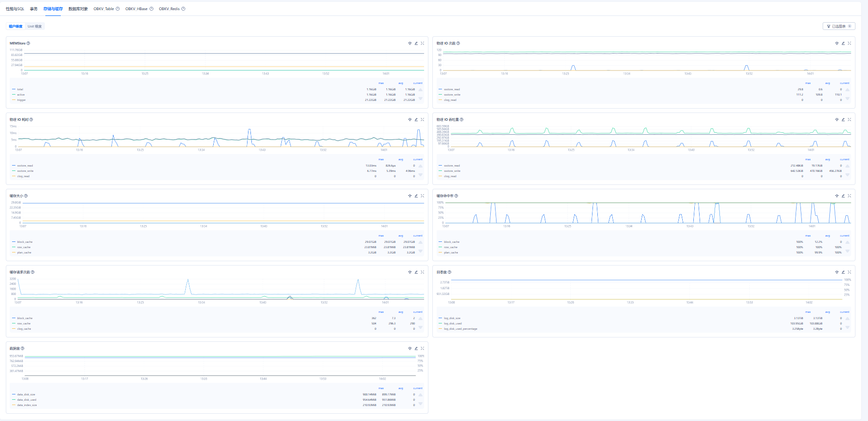Sort 物理 IO 吞吐量 legend by max column
868x421 pixels.
click(x=808, y=159)
